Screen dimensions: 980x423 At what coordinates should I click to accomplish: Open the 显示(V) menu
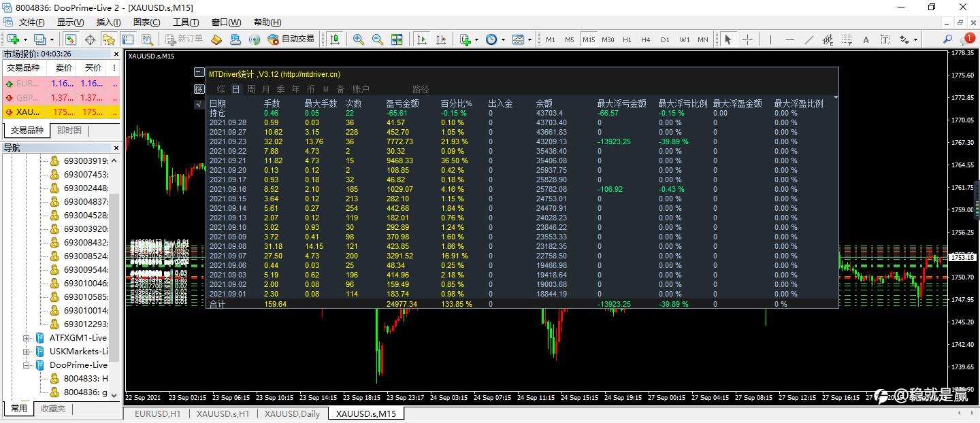[70, 22]
